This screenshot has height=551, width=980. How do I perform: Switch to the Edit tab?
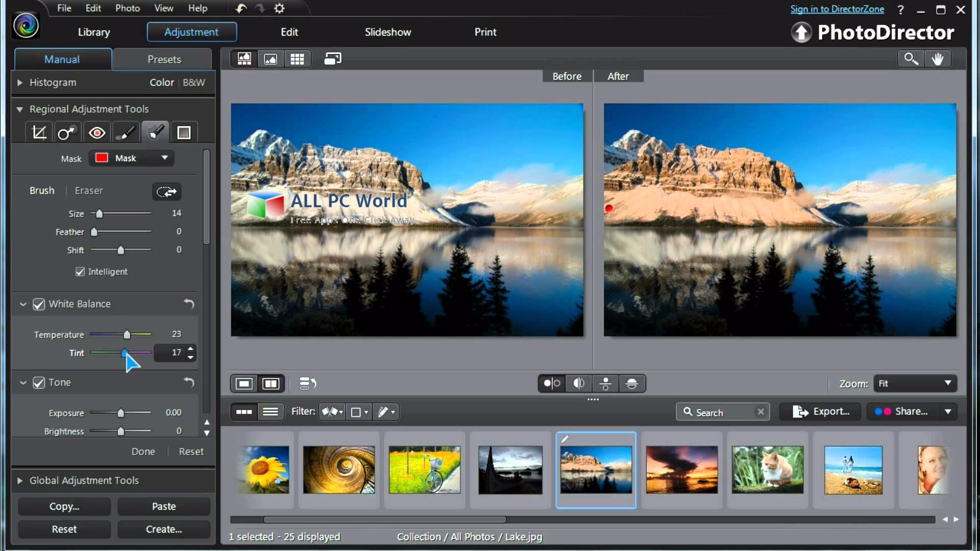(289, 32)
